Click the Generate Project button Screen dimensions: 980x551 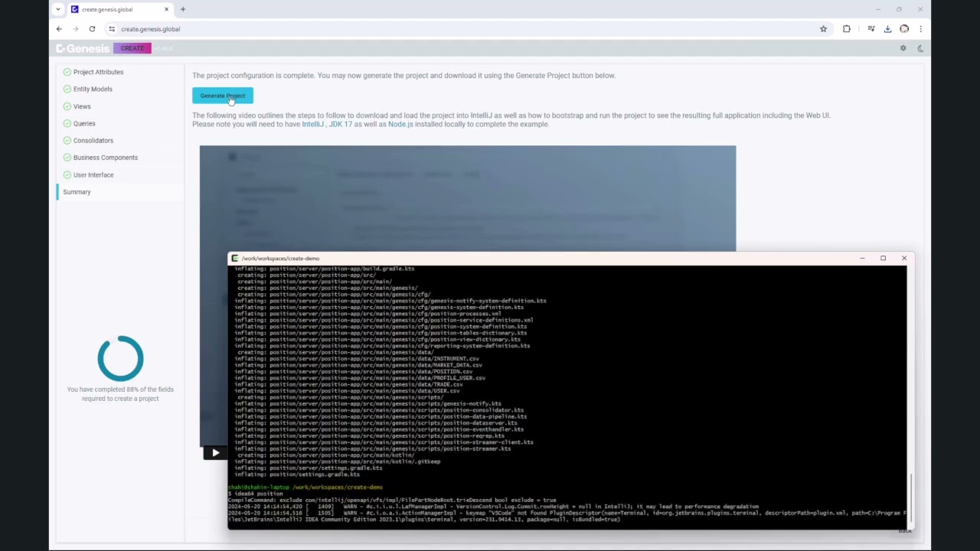(x=222, y=96)
